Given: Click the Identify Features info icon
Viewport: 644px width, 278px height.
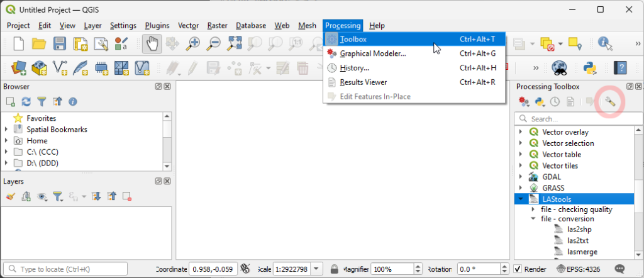Looking at the screenshot, I should tap(605, 43).
